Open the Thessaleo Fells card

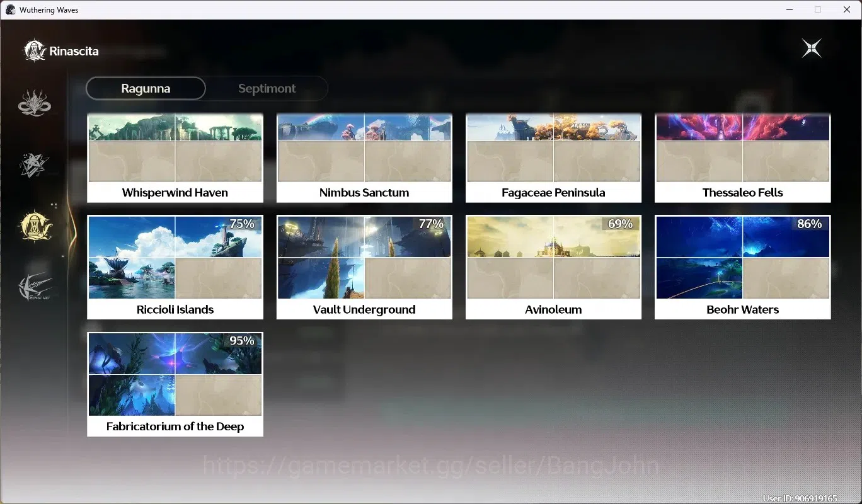pos(743,158)
